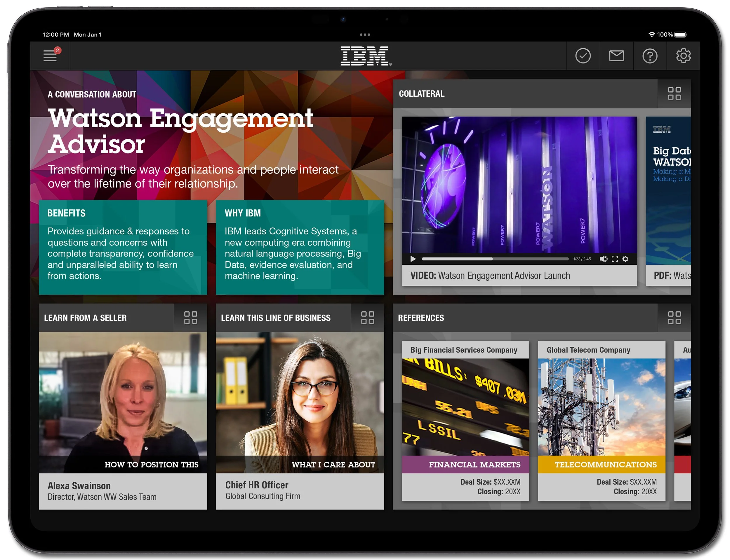Mute the Watson launch video audio
Viewport: 730px width, 560px height.
(x=603, y=259)
